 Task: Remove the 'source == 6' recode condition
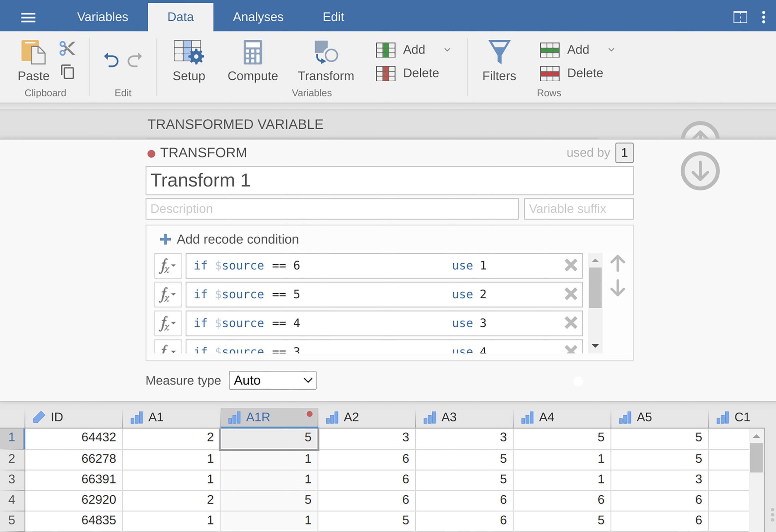571,265
